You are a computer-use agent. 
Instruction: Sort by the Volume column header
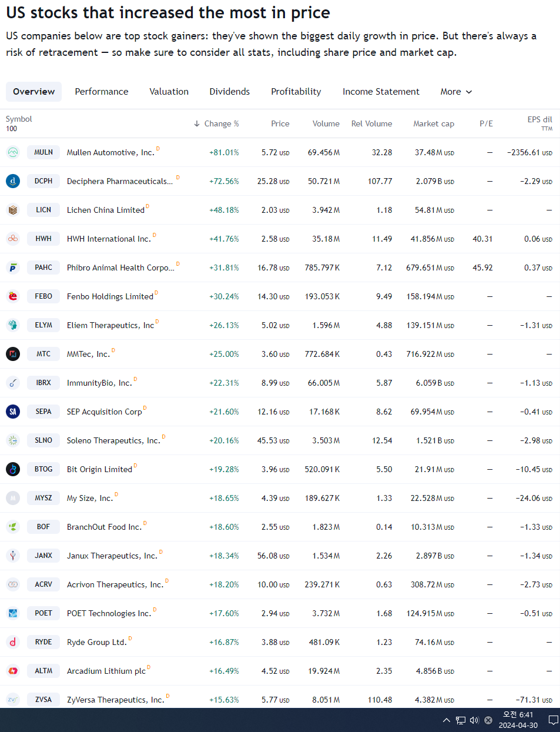tap(326, 123)
